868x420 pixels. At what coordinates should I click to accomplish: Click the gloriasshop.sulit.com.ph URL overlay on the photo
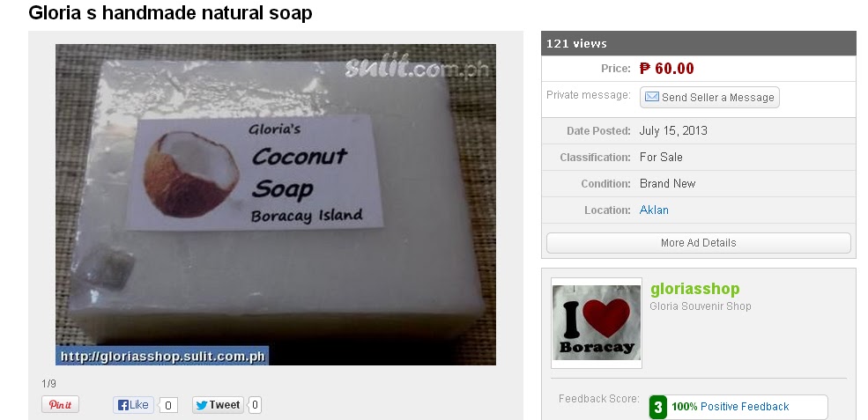162,356
